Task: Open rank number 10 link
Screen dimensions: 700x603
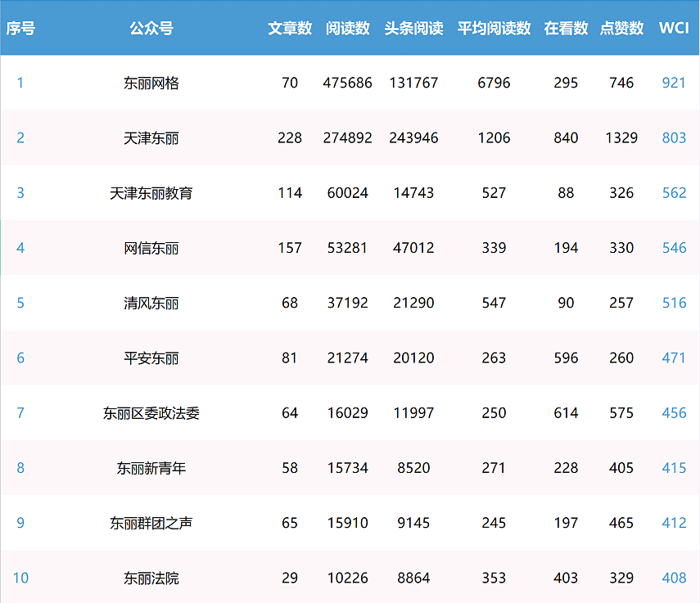Action: [x=20, y=578]
